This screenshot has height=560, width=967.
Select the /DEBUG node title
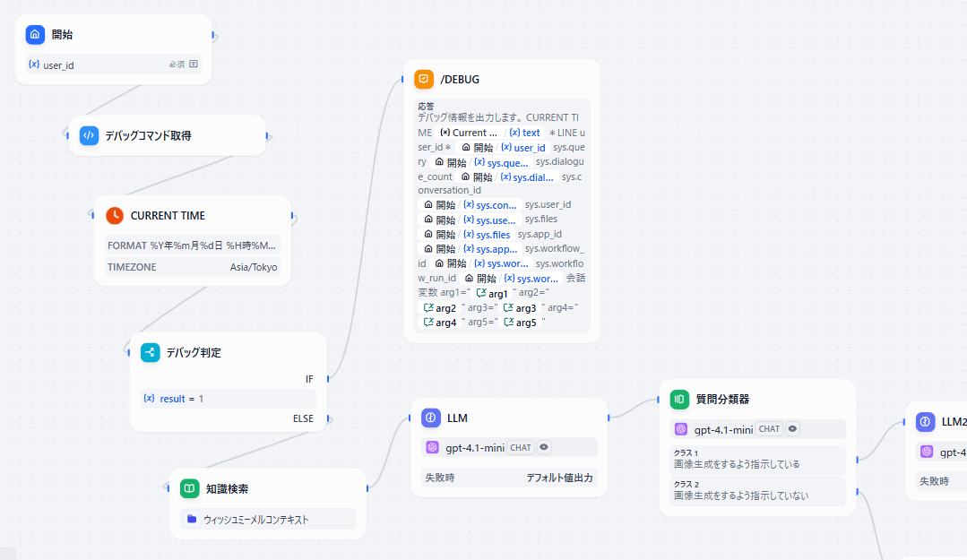[x=460, y=80]
